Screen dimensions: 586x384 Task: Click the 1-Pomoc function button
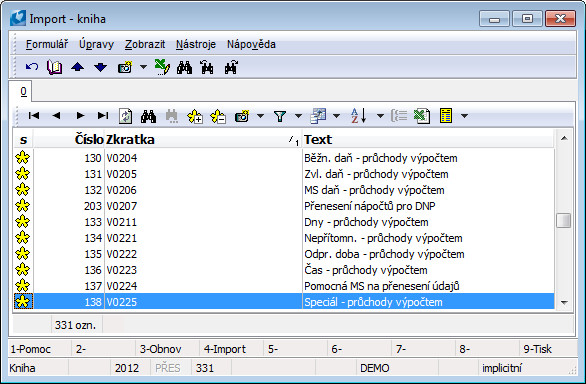pyautogui.click(x=39, y=349)
